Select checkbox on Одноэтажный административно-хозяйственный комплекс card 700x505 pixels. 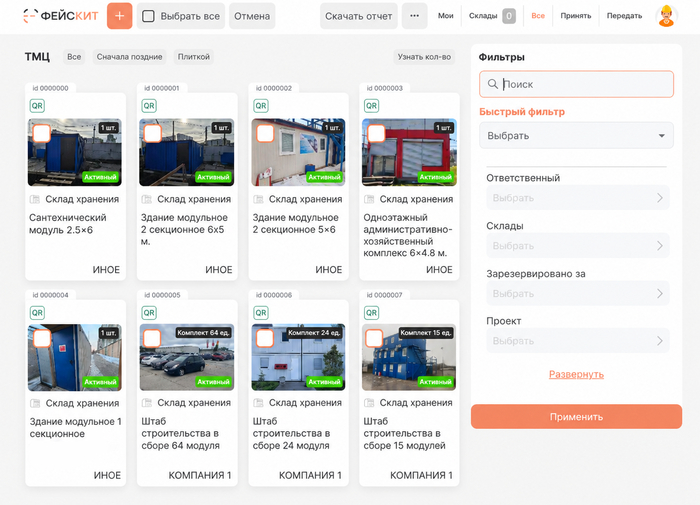click(376, 134)
